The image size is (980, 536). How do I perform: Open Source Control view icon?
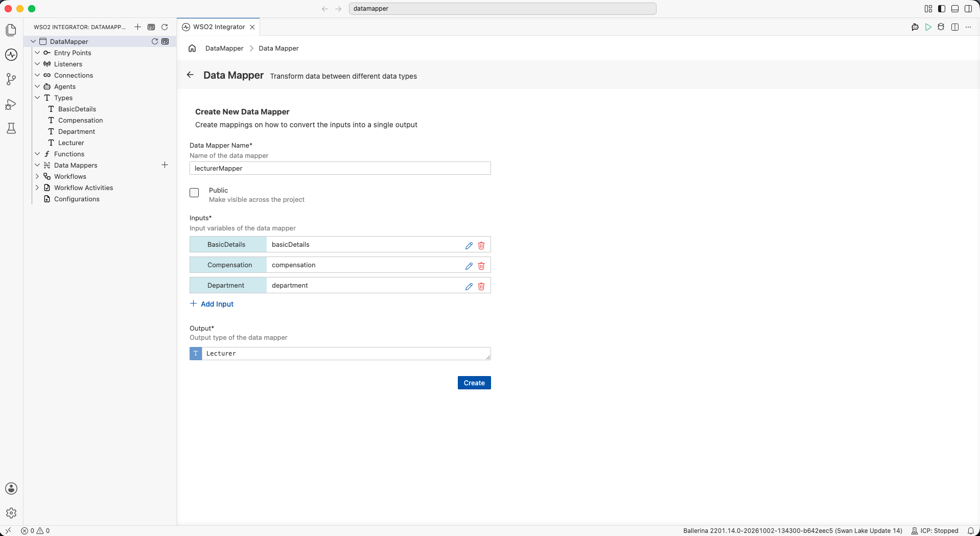pyautogui.click(x=11, y=79)
